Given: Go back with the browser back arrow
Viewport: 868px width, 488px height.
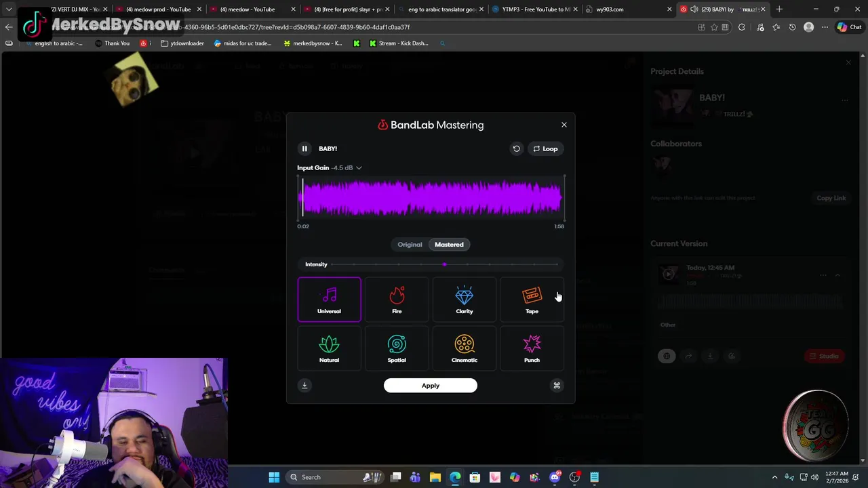Looking at the screenshot, I should point(8,27).
